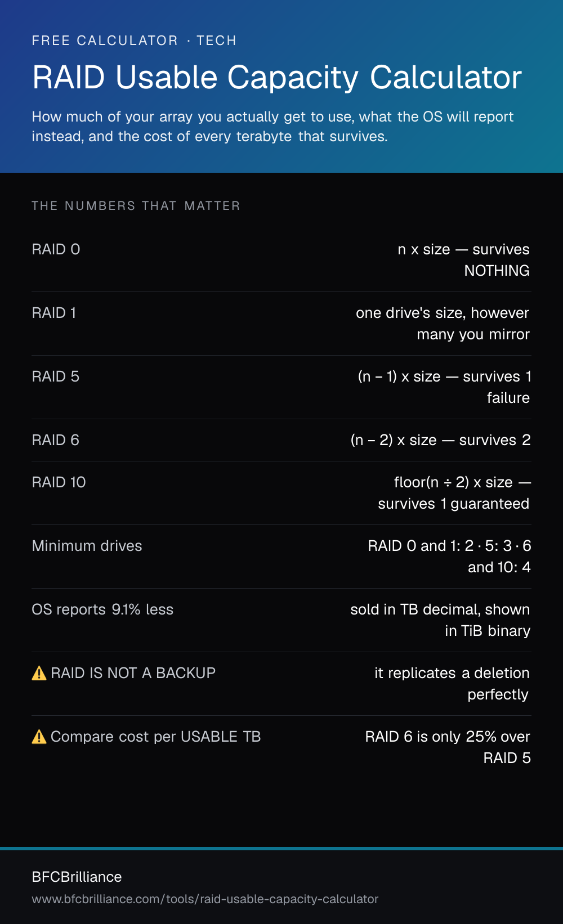
Task: Click the OS reports 9.1% less label
Action: point(102,609)
